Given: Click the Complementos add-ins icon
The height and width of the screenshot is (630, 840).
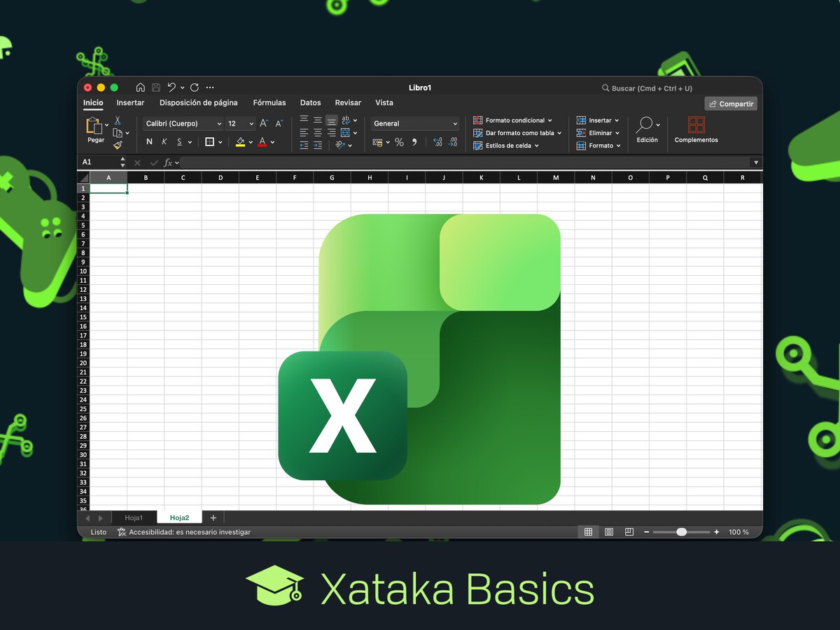Looking at the screenshot, I should pos(696,125).
